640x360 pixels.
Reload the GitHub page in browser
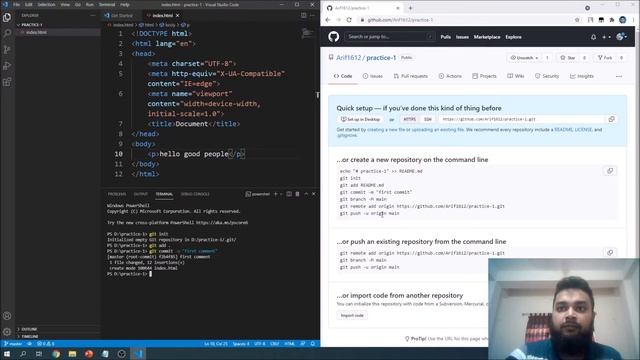[349, 20]
